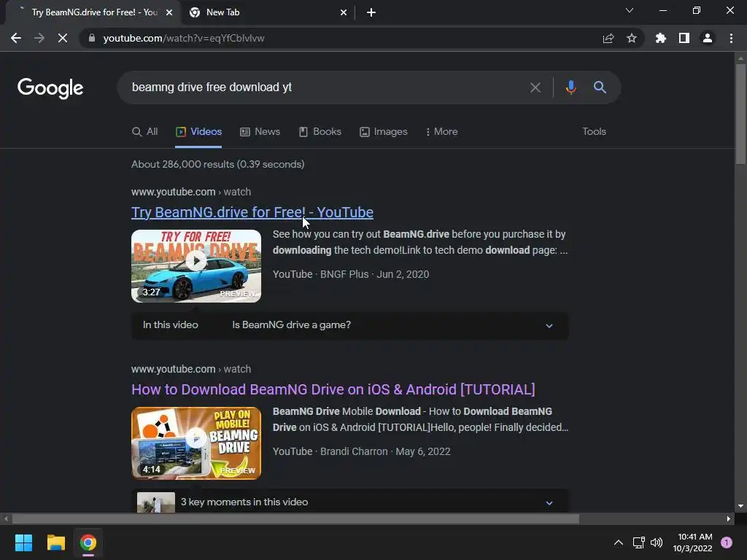Switch to the Books tab
Image resolution: width=747 pixels, height=560 pixels.
click(320, 132)
